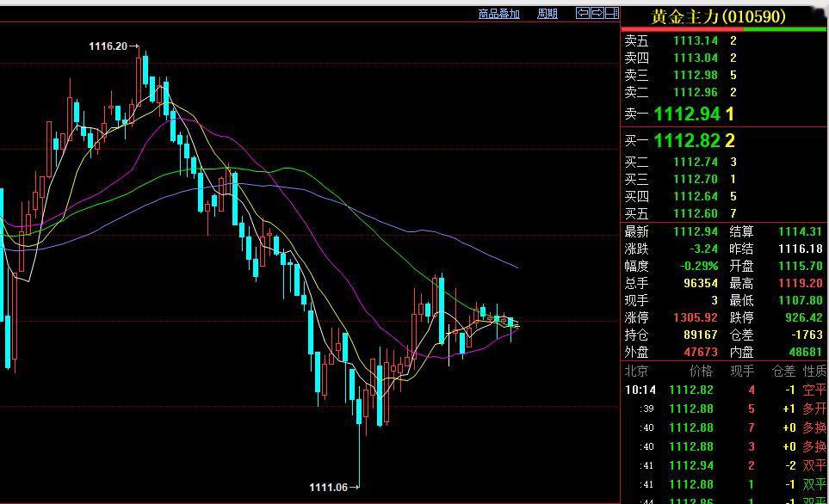Click the green portion of the buy/sell ratio bar
829x504 pixels.
784,29
